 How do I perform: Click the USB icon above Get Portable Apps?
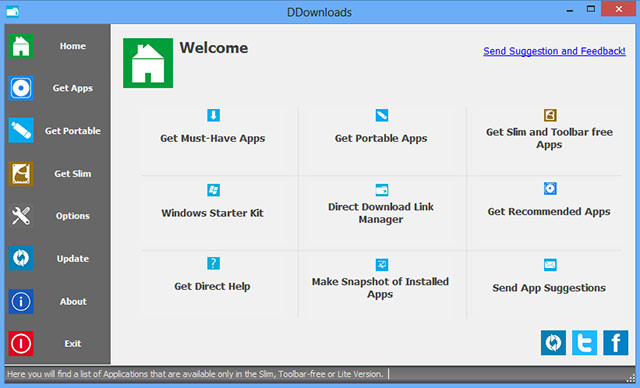tap(382, 115)
